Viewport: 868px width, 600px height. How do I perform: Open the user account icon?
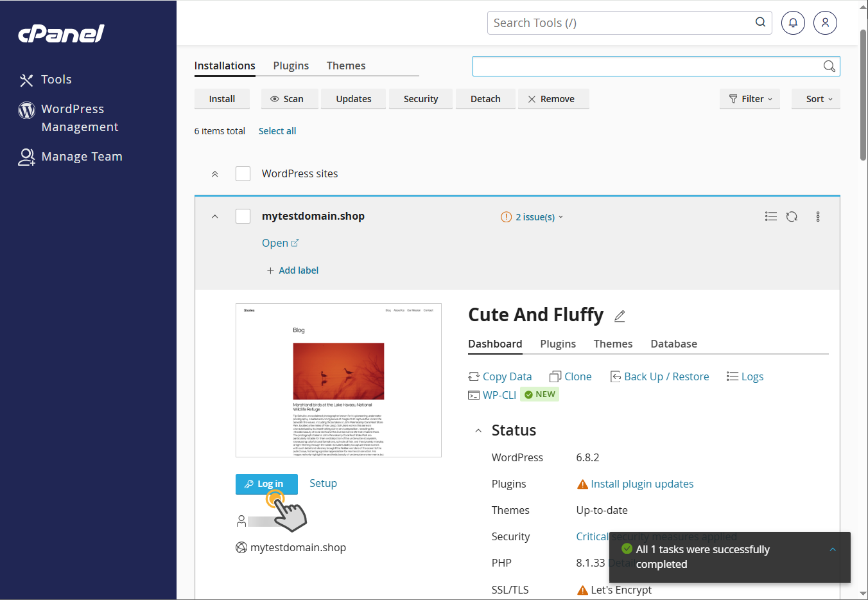click(825, 23)
